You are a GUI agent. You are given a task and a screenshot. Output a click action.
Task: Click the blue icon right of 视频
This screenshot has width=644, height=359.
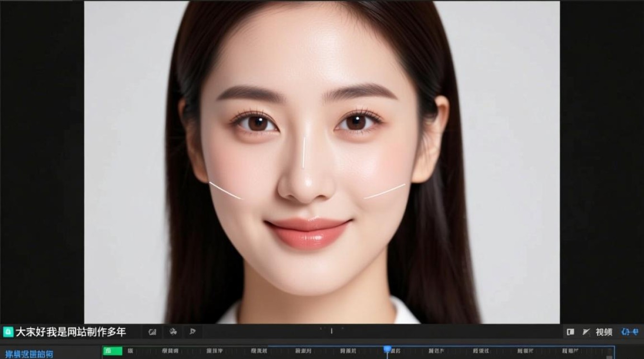point(630,332)
